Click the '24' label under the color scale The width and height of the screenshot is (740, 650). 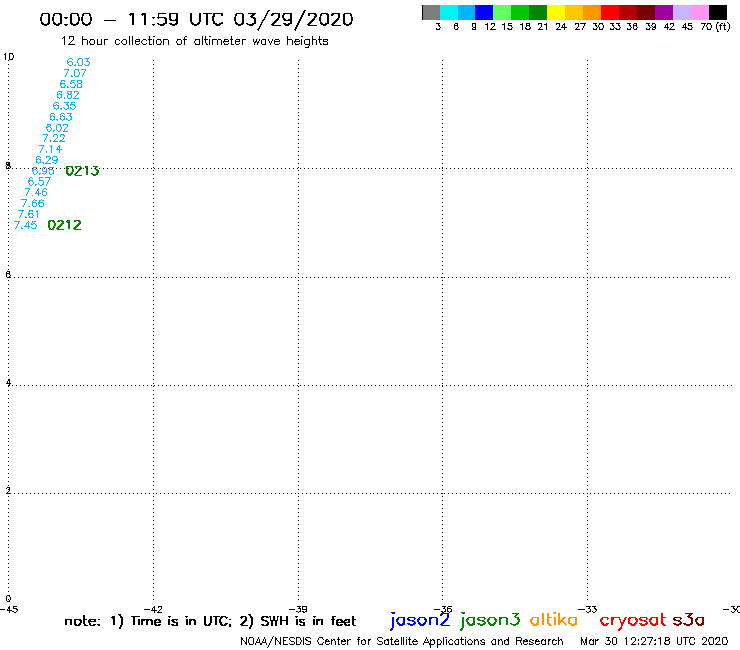pyautogui.click(x=561, y=27)
